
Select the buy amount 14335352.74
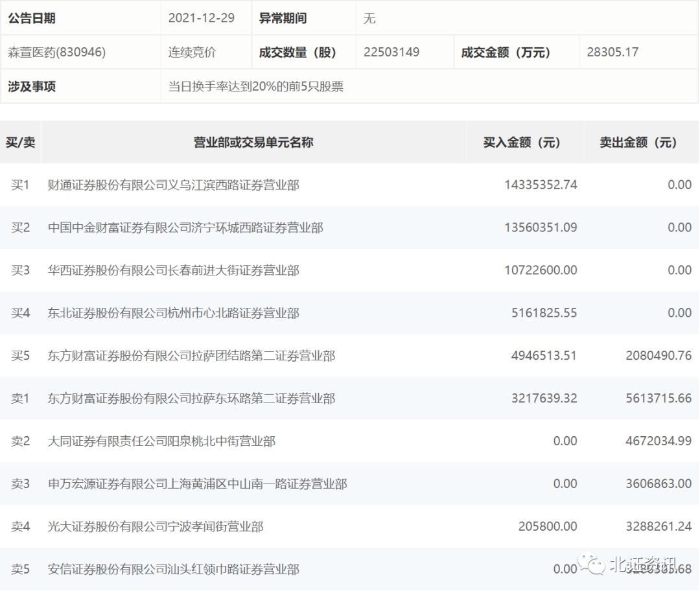[541, 185]
